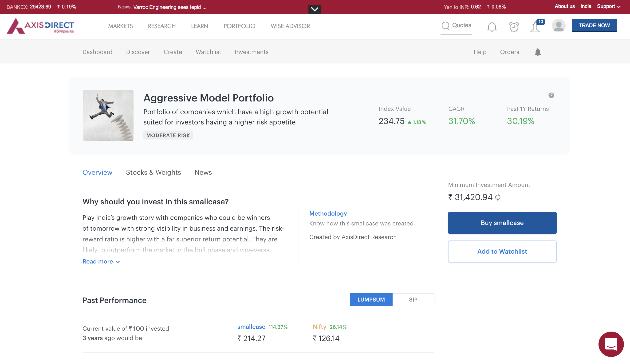Click the CAGR 31.70% value

point(461,121)
